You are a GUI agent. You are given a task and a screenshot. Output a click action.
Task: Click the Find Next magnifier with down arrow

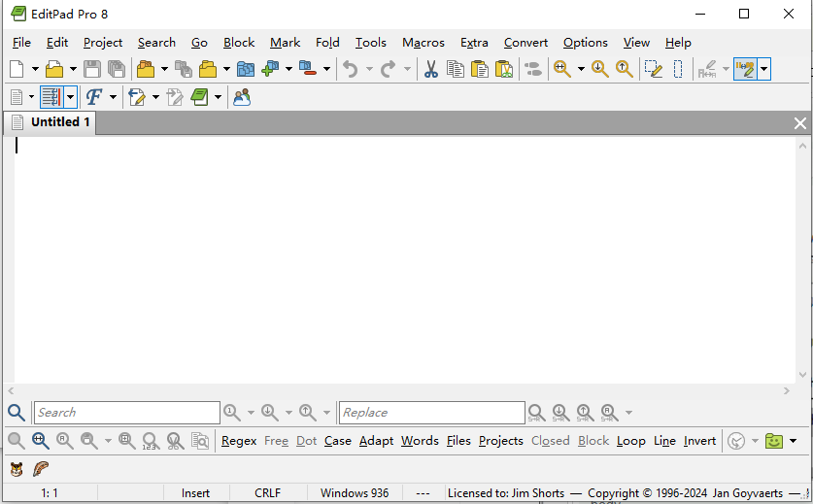click(600, 69)
